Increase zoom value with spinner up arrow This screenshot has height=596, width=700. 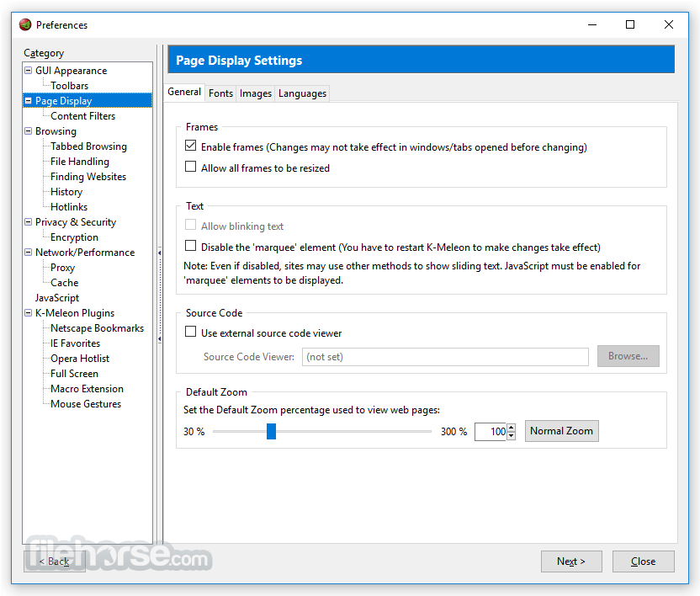[512, 427]
